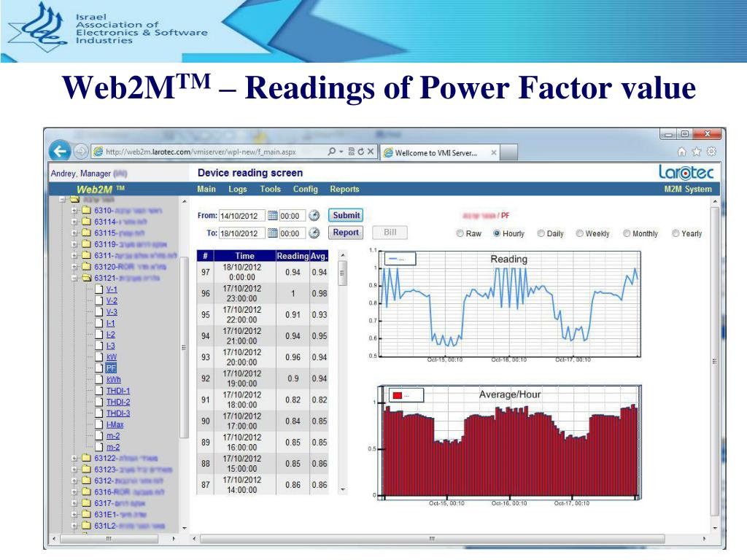Expand the 63122 tree folder

point(74,458)
